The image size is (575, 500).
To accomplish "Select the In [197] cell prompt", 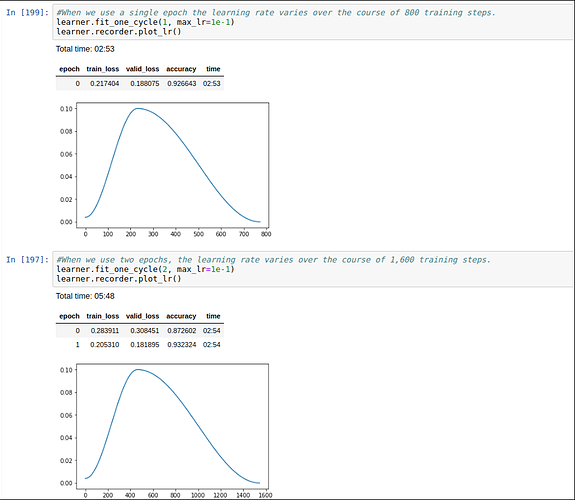I will pos(28,260).
